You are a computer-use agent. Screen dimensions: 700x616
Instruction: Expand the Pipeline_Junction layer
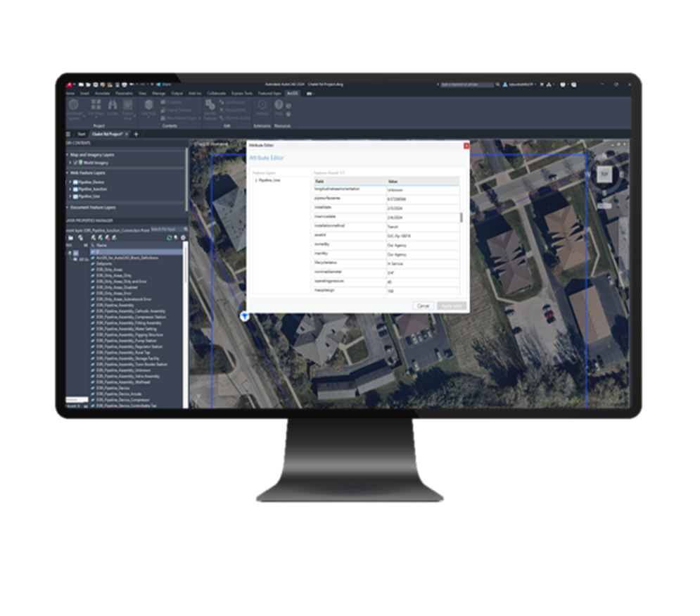coord(70,189)
